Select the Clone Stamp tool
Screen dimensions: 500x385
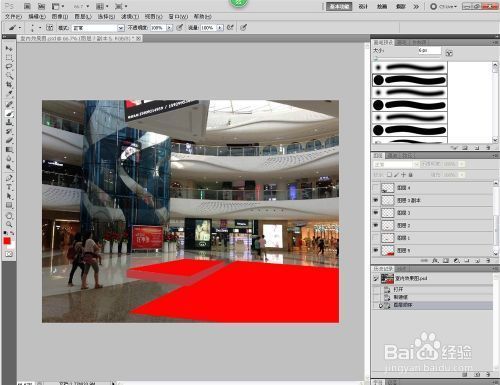point(9,123)
